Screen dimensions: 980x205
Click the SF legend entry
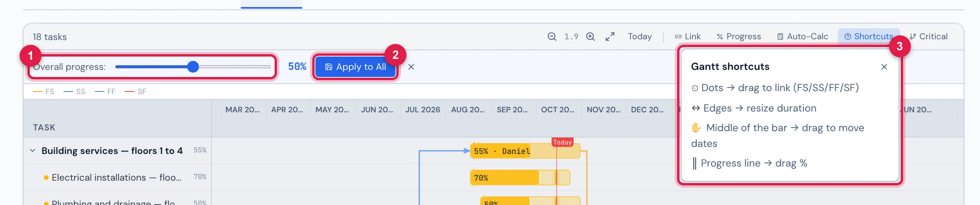tap(135, 92)
